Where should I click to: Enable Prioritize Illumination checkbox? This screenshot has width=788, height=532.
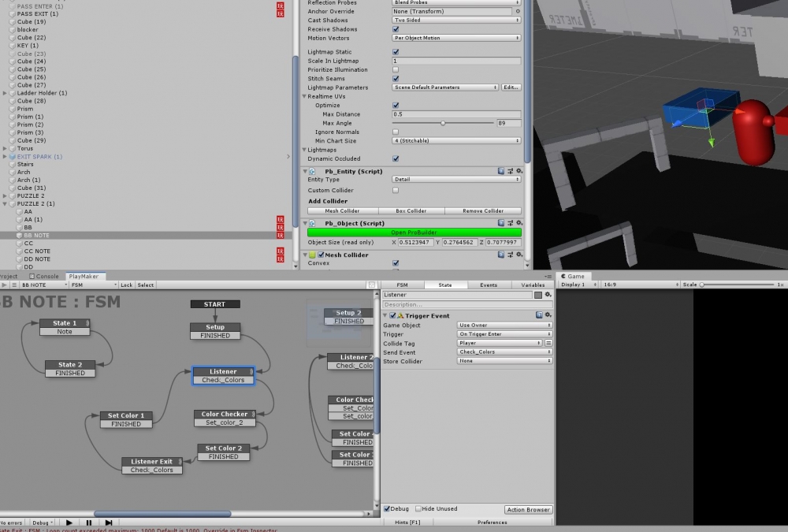click(396, 69)
